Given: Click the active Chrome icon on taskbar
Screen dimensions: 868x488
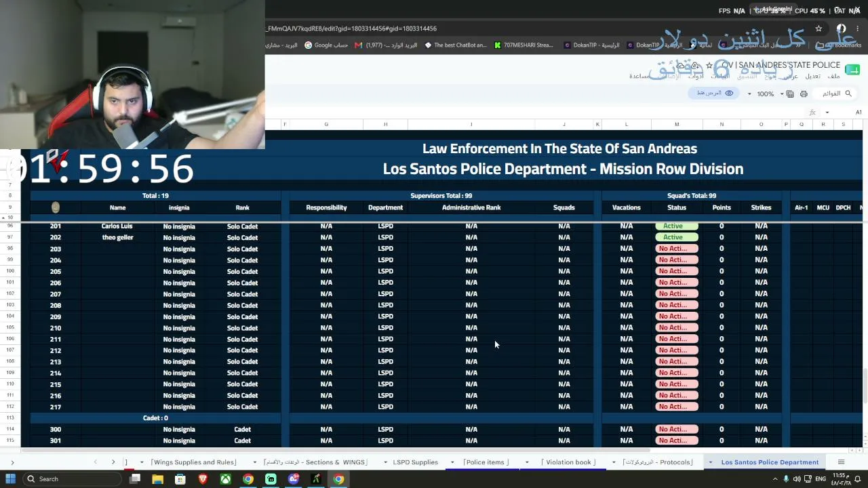Looking at the screenshot, I should [x=338, y=479].
